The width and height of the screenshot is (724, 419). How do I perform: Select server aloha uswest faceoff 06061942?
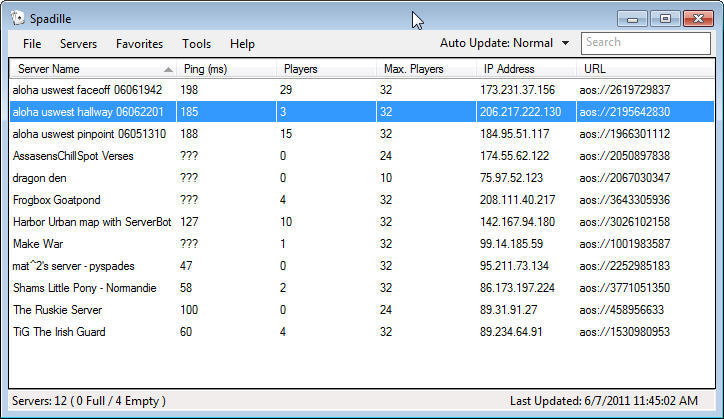pos(362,90)
